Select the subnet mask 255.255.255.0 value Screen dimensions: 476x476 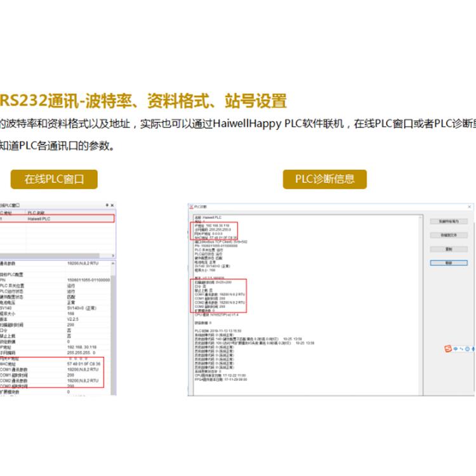click(x=81, y=353)
